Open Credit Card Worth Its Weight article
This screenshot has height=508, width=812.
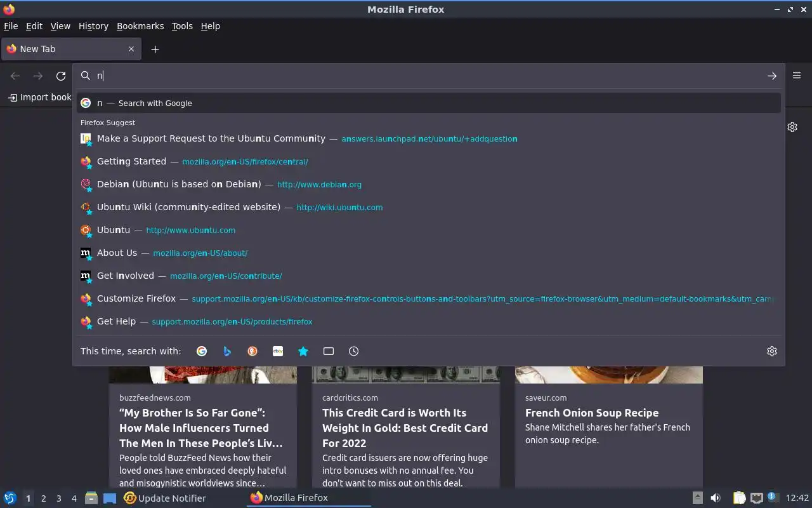pyautogui.click(x=405, y=428)
